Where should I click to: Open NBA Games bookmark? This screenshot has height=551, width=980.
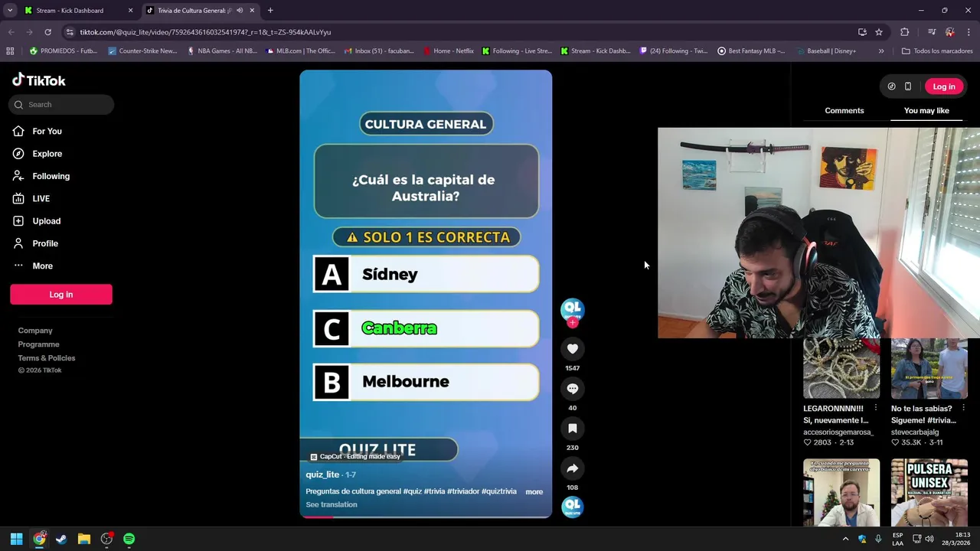[222, 51]
